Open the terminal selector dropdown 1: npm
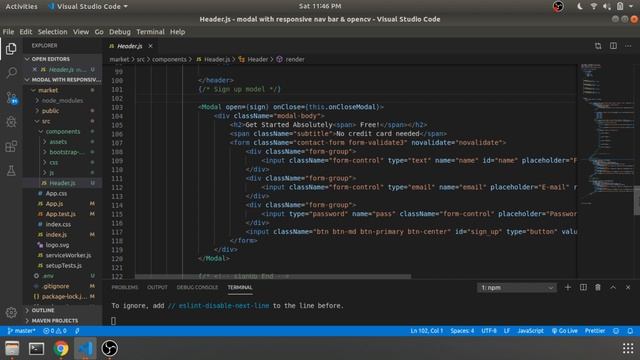 point(516,288)
